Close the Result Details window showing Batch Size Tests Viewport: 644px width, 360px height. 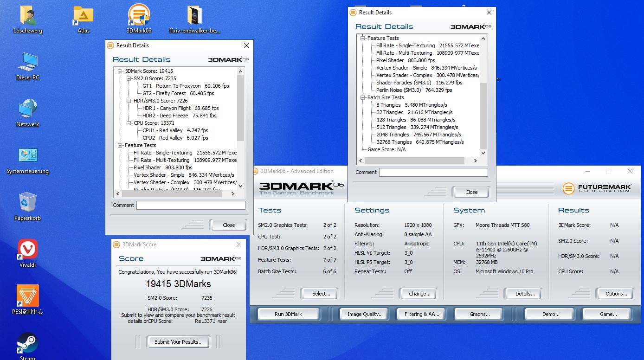pos(489,13)
